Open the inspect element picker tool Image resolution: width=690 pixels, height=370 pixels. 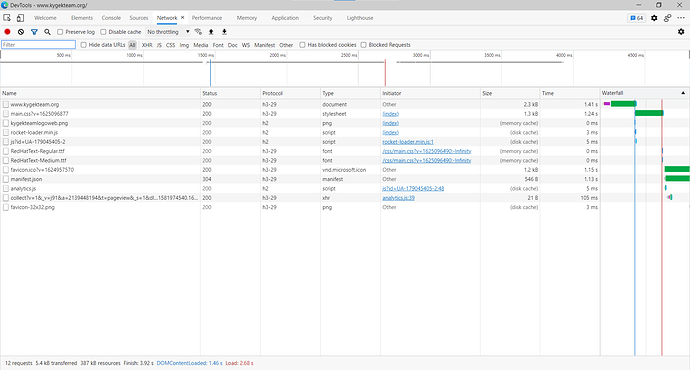pos(7,18)
